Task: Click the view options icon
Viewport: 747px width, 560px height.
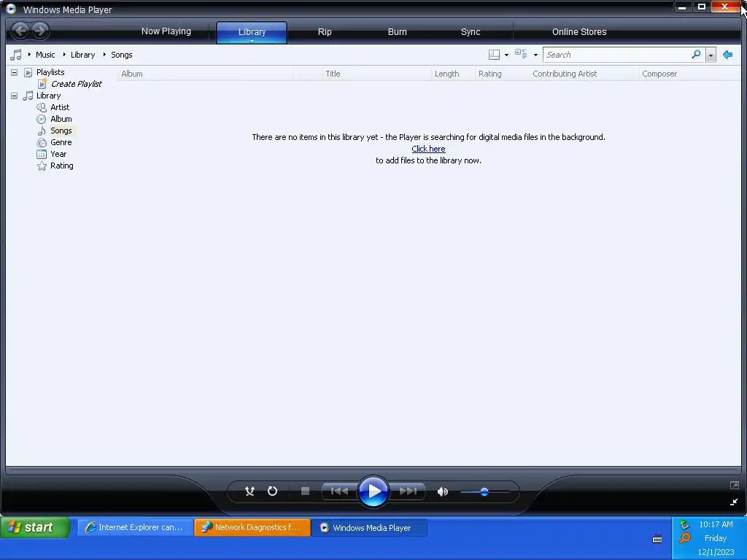Action: click(521, 54)
